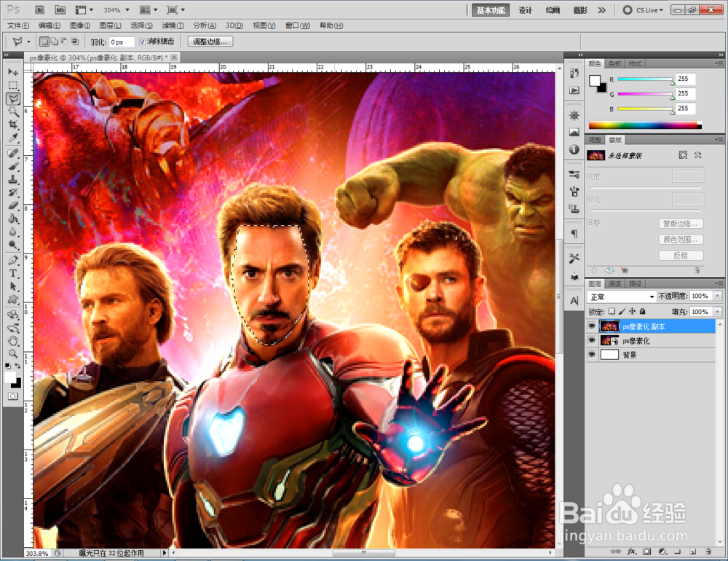This screenshot has width=728, height=561.
Task: Choose the New Selection mode button
Action: (x=44, y=42)
